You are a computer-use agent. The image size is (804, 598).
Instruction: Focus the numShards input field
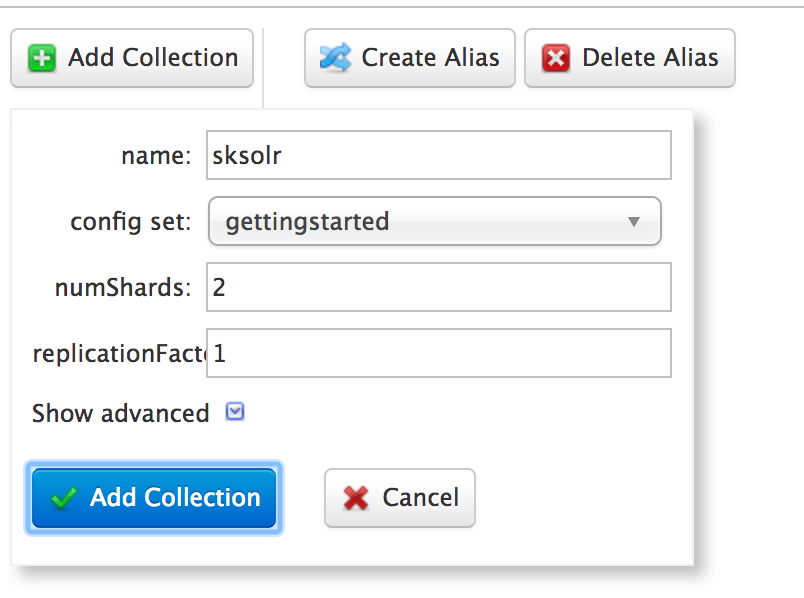(x=439, y=287)
